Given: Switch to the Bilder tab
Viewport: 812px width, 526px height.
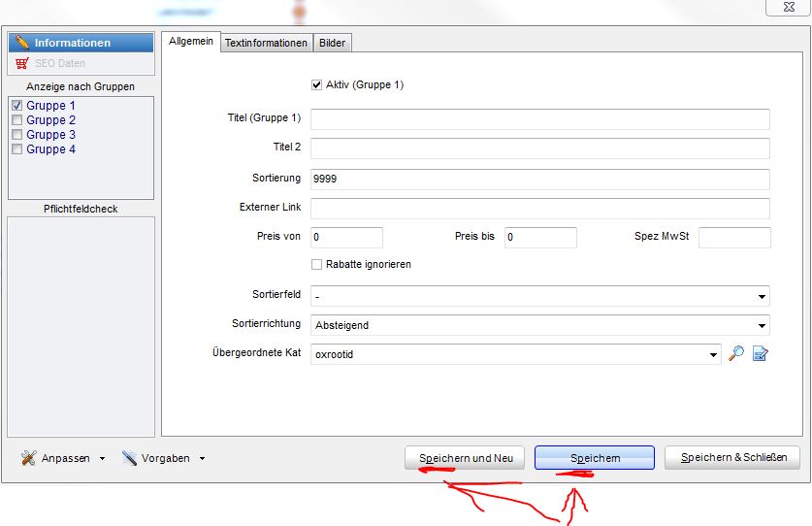Looking at the screenshot, I should pos(332,43).
